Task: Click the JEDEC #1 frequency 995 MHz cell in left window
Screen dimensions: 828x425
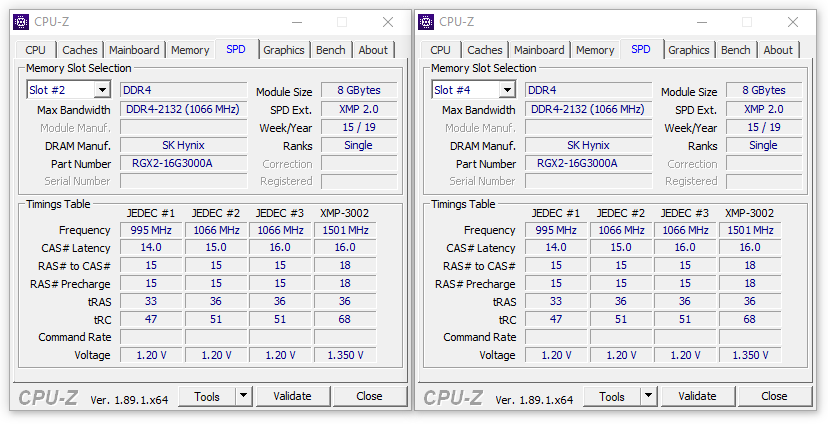Action: (x=151, y=230)
